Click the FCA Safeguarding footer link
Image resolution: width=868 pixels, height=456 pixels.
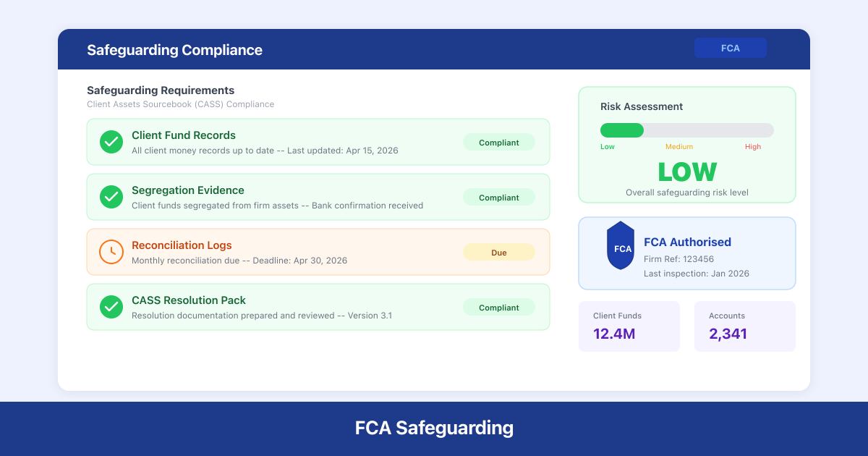pos(434,428)
